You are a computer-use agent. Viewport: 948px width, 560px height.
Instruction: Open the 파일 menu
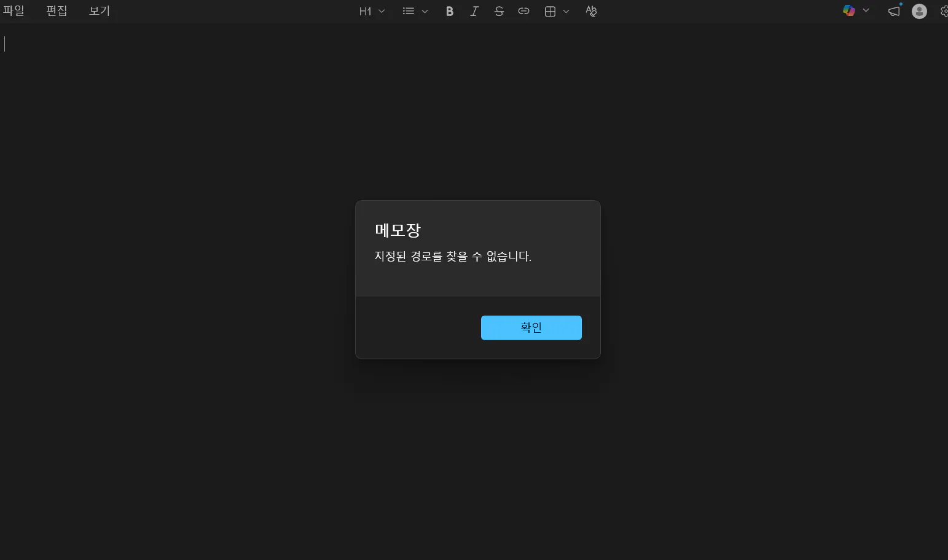point(14,11)
